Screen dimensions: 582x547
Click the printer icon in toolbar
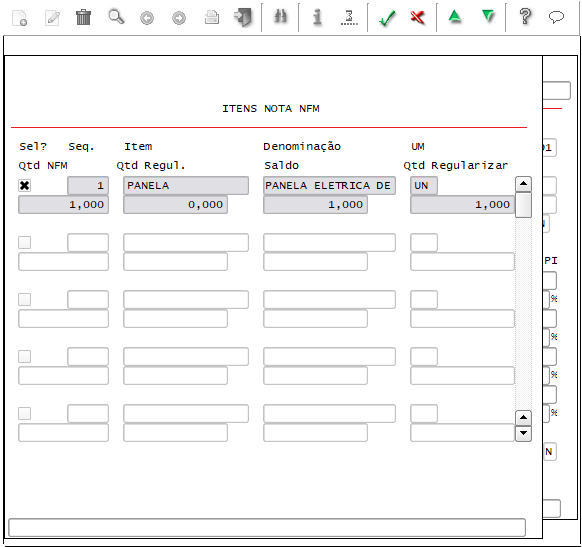click(x=212, y=17)
